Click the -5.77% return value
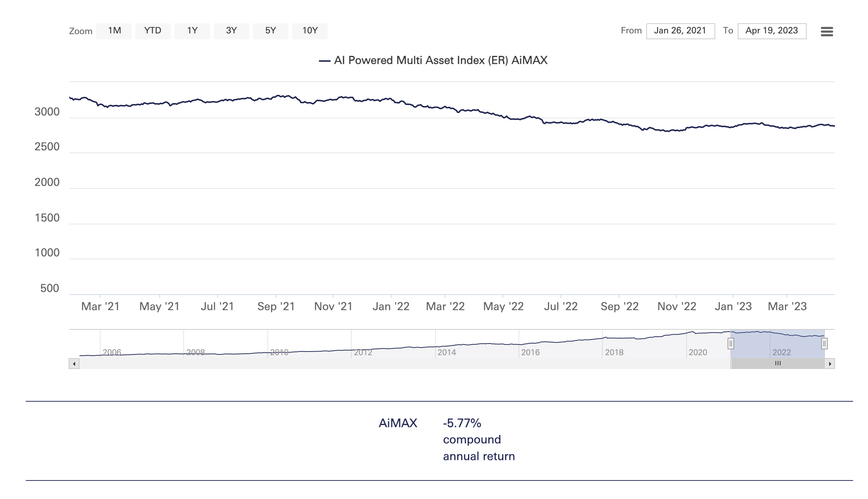 pos(462,423)
